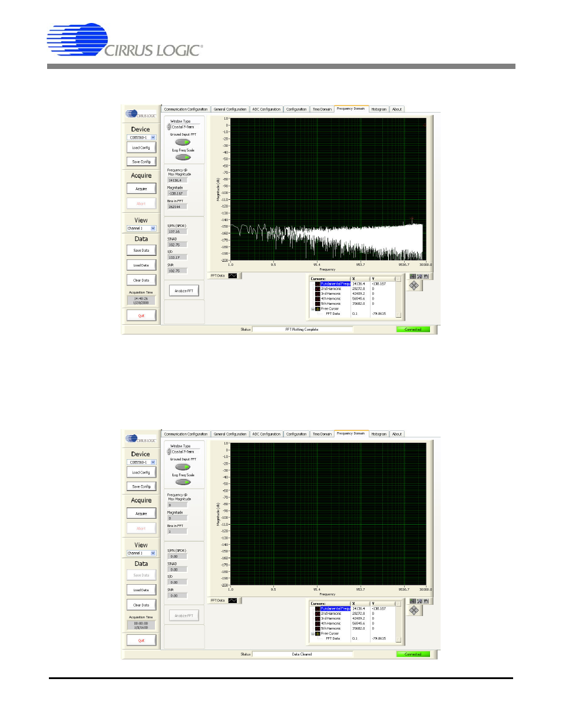Select the crosshair cursor tool in upper graph palette
This screenshot has width=562, height=728.
tap(413, 276)
